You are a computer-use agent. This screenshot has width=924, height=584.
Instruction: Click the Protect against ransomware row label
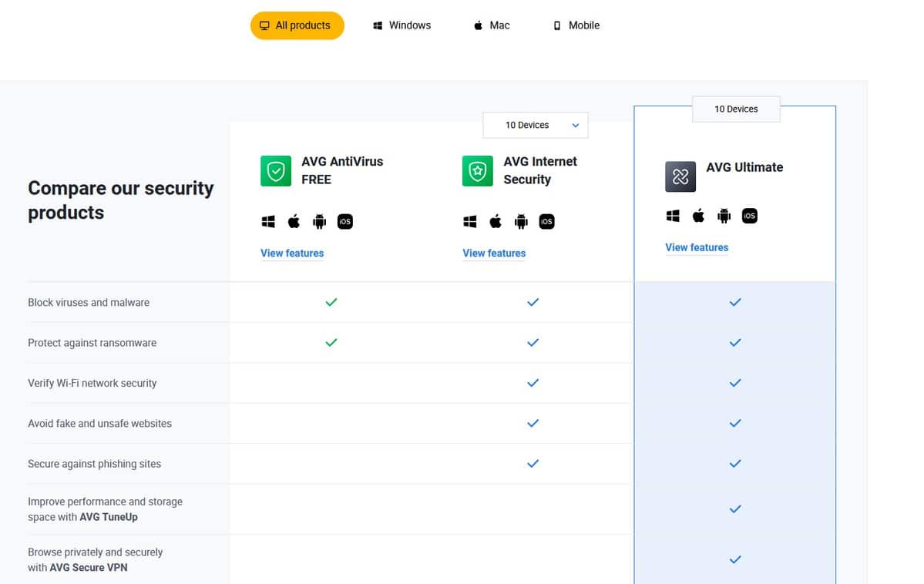click(x=92, y=343)
